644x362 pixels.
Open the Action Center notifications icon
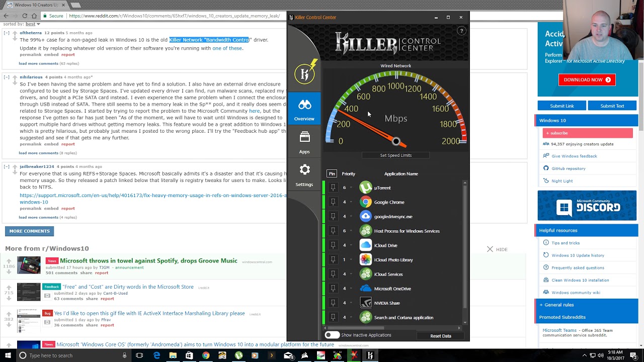pyautogui.click(x=634, y=355)
